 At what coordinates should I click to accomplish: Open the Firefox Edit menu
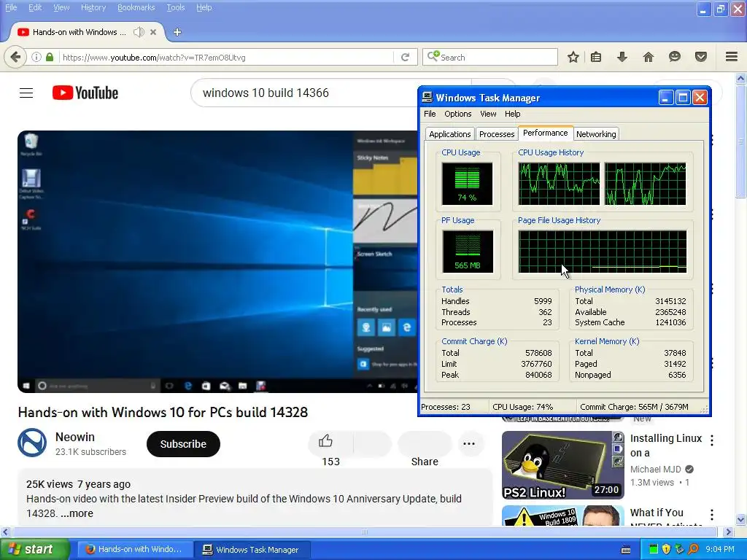pyautogui.click(x=35, y=7)
